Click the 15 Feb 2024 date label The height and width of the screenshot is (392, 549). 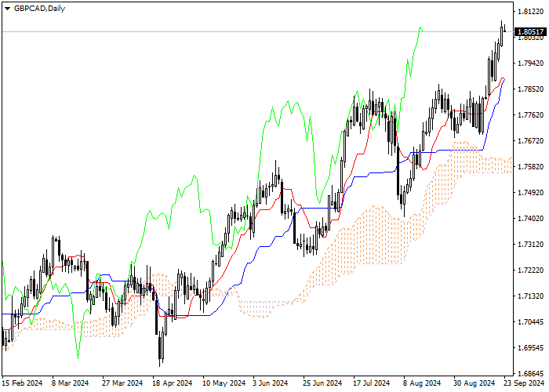(22, 383)
